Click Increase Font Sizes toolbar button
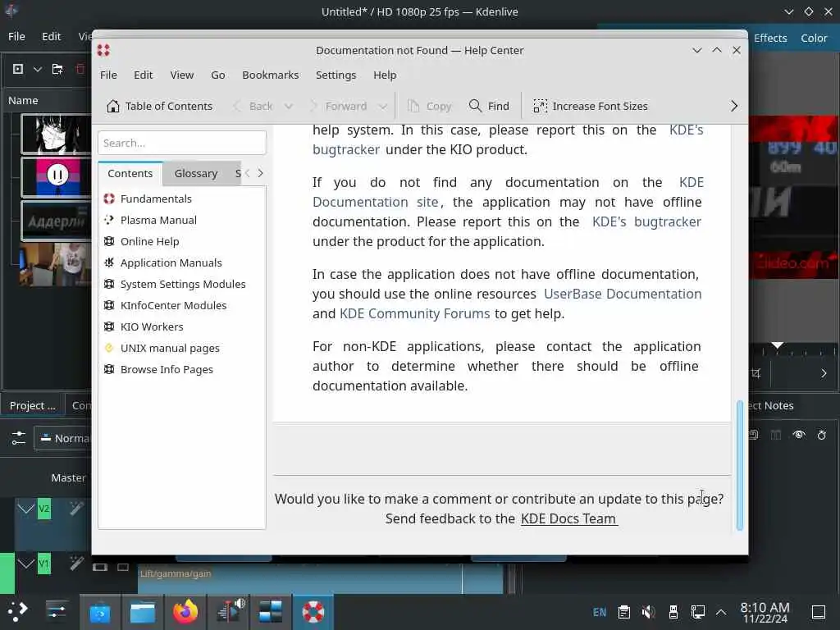840x630 pixels. [591, 106]
